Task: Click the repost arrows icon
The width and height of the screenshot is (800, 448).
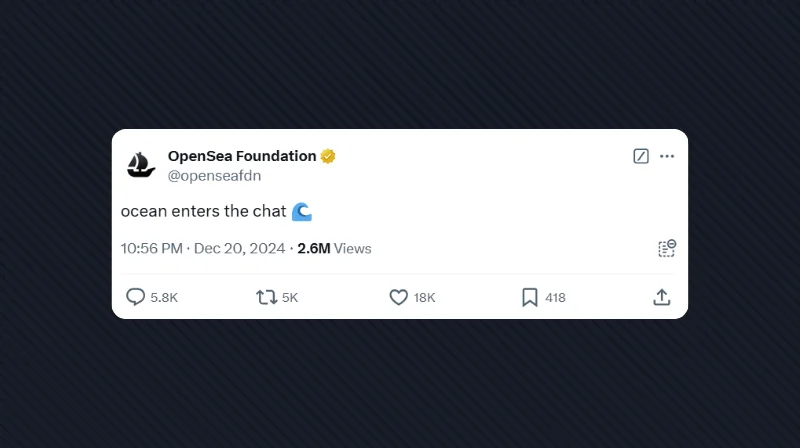Action: click(266, 297)
